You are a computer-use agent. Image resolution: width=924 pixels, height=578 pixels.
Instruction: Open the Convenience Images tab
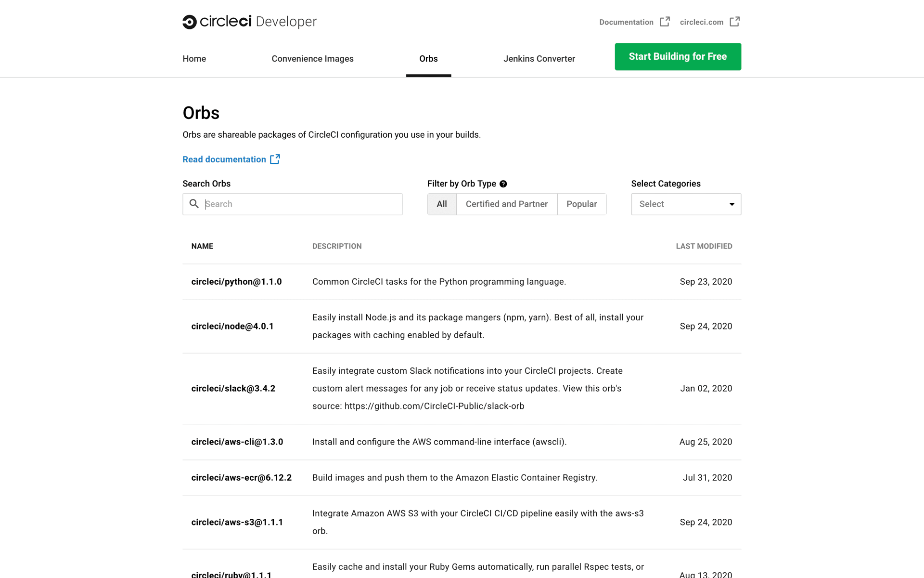313,59
